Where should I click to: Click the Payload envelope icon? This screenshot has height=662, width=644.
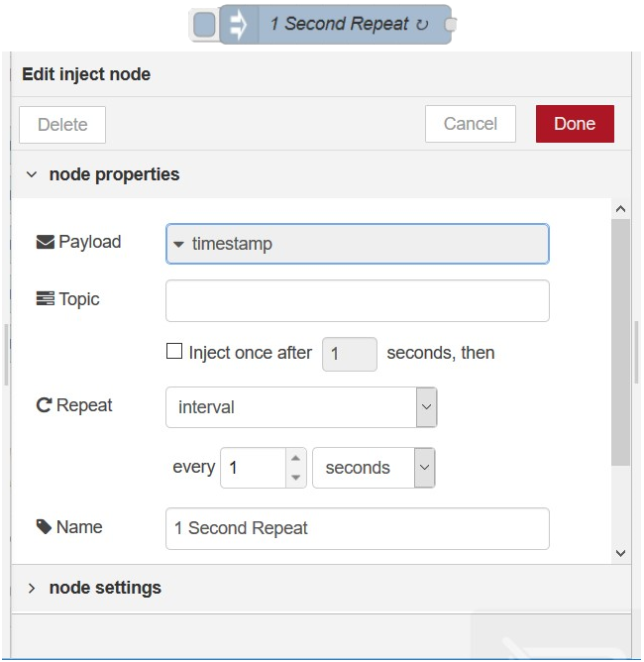pos(45,242)
